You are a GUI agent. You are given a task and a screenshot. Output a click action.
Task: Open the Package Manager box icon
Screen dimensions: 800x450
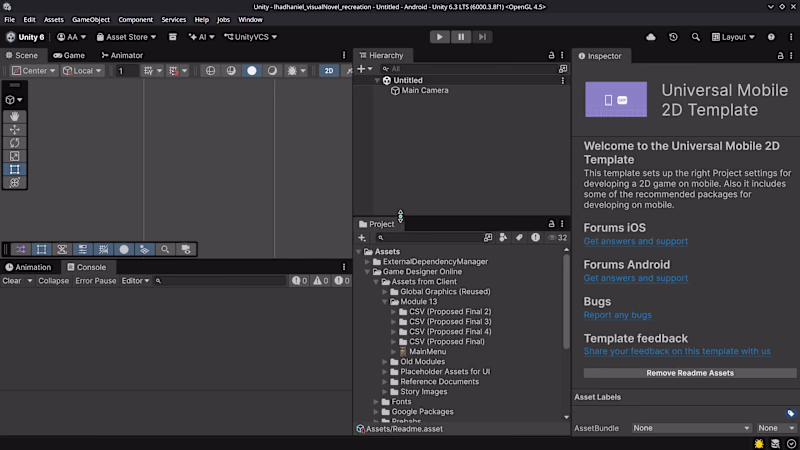click(172, 37)
